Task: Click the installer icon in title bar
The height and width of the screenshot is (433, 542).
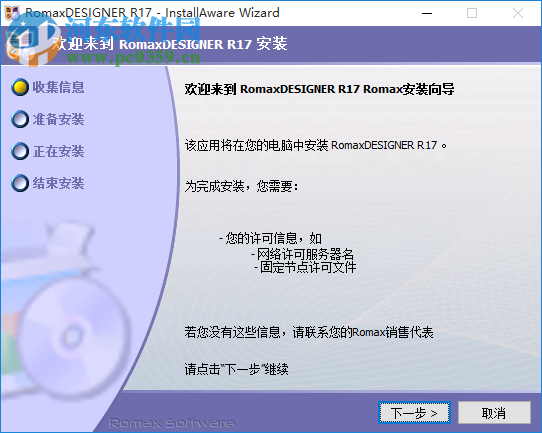Action: point(12,13)
